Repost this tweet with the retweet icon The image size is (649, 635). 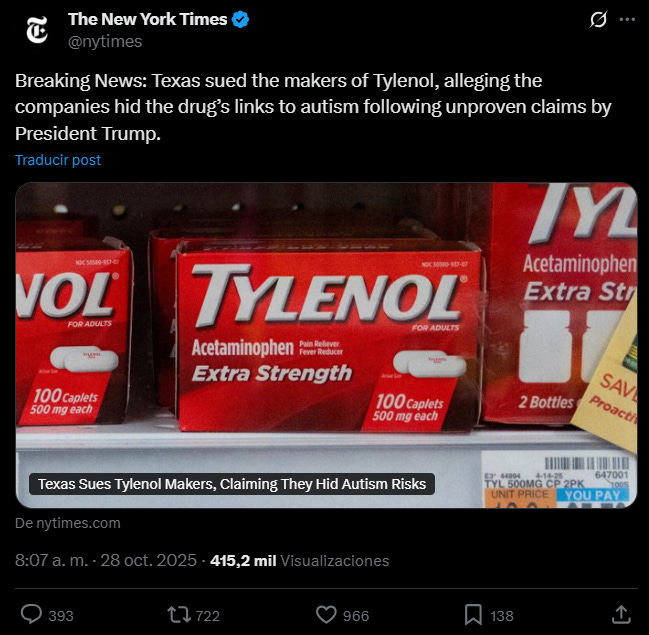(179, 615)
